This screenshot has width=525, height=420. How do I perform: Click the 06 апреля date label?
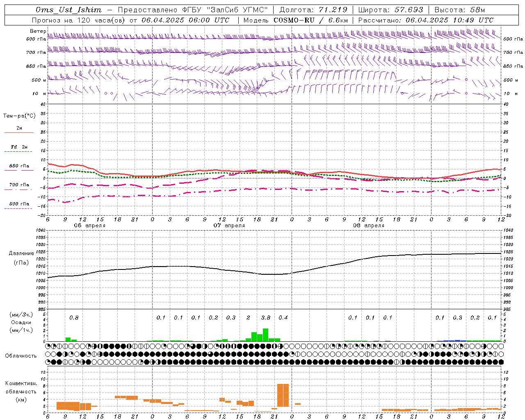[x=89, y=226]
